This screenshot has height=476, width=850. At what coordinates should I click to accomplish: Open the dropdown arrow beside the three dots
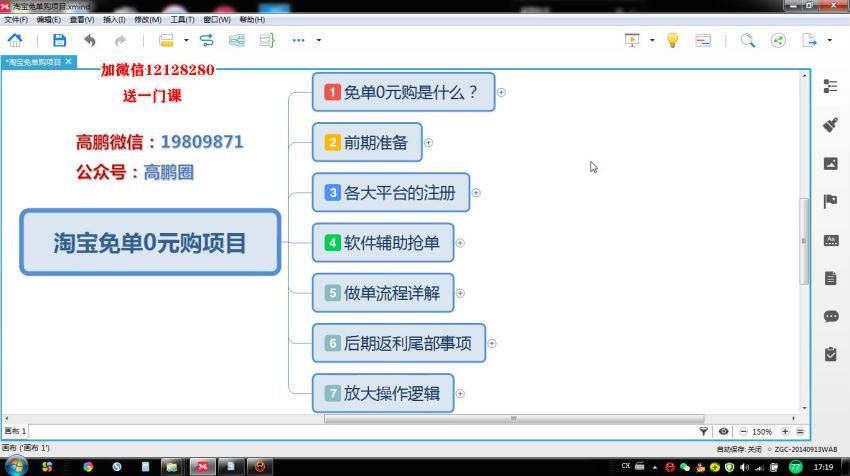(x=319, y=40)
